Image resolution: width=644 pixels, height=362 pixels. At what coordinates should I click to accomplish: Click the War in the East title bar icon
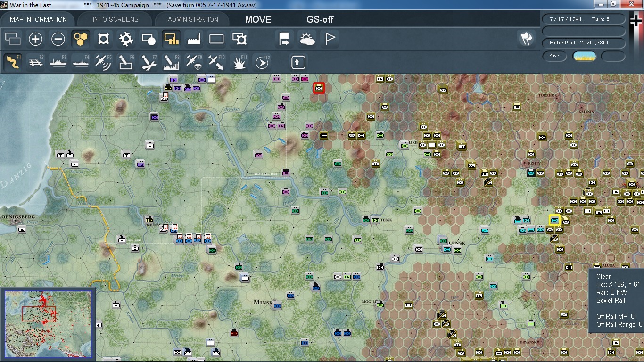pos(4,5)
